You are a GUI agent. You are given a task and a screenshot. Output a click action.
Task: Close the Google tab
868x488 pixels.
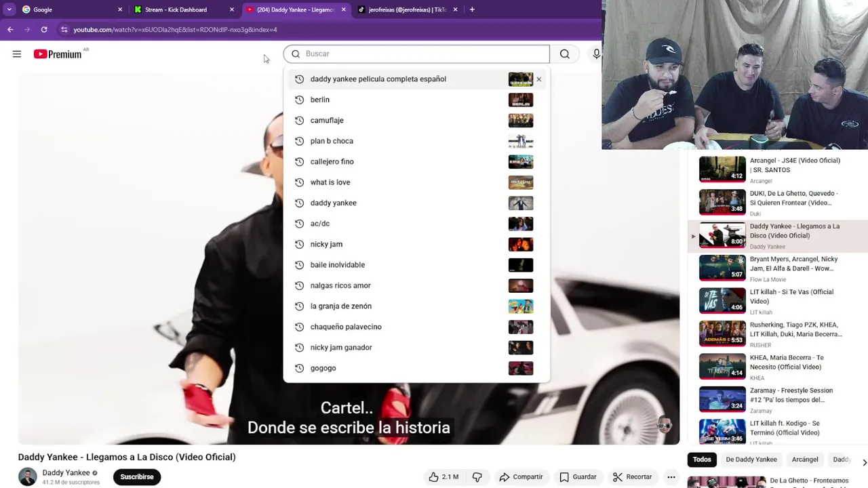(120, 9)
